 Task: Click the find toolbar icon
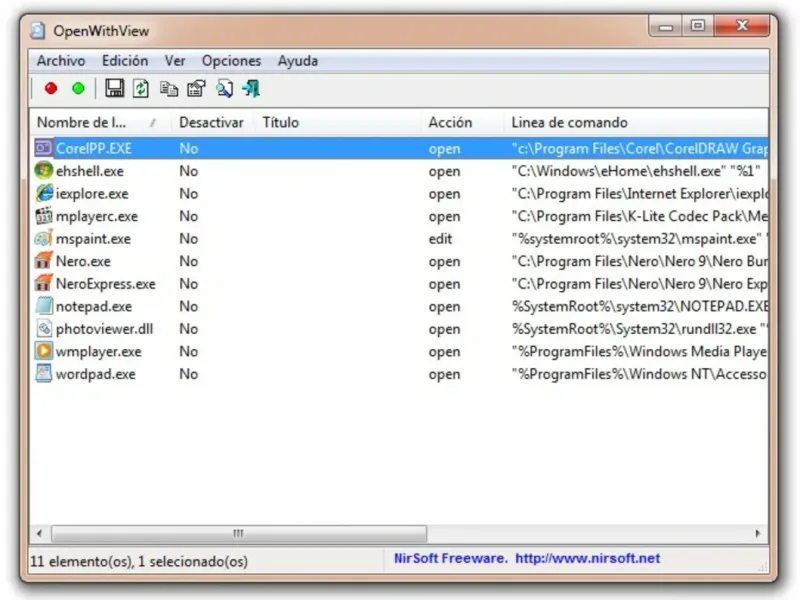224,89
